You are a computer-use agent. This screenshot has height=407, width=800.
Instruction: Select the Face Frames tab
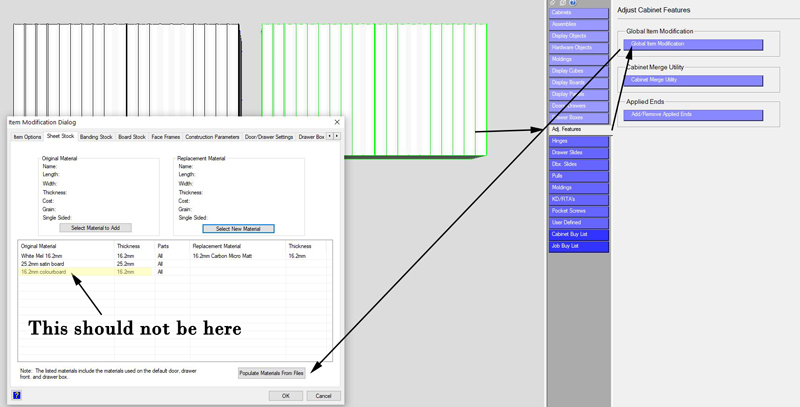(x=166, y=137)
